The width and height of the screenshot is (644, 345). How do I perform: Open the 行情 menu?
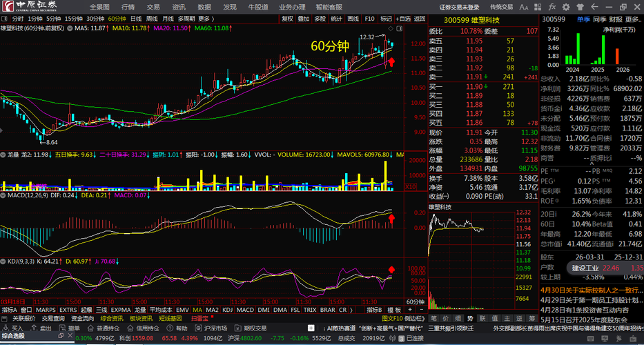coord(128,7)
